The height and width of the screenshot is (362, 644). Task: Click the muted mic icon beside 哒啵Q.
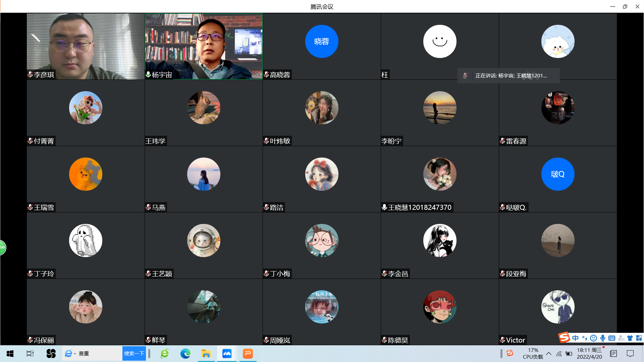pyautogui.click(x=502, y=207)
